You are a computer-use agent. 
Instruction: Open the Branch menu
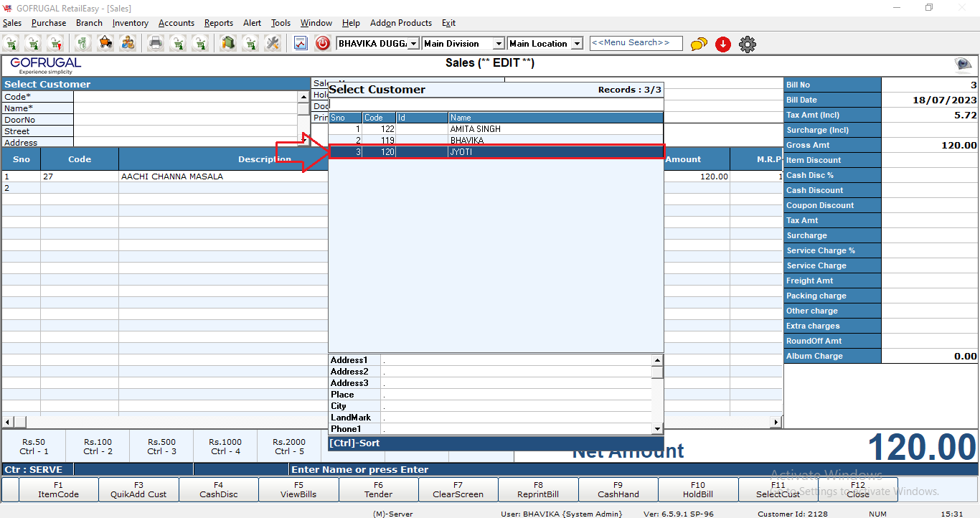[89, 23]
